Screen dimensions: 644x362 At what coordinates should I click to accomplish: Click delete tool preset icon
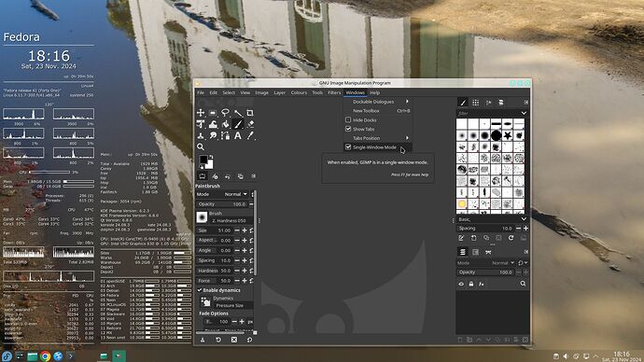(233, 340)
